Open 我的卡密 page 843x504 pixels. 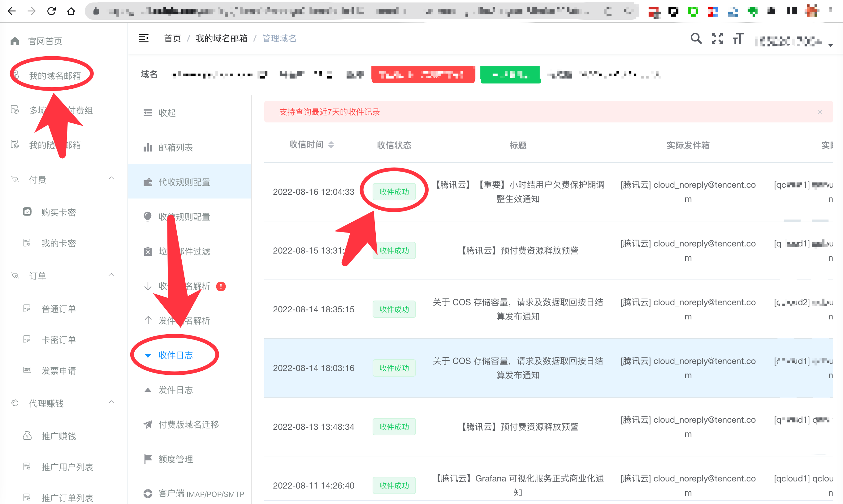(58, 243)
